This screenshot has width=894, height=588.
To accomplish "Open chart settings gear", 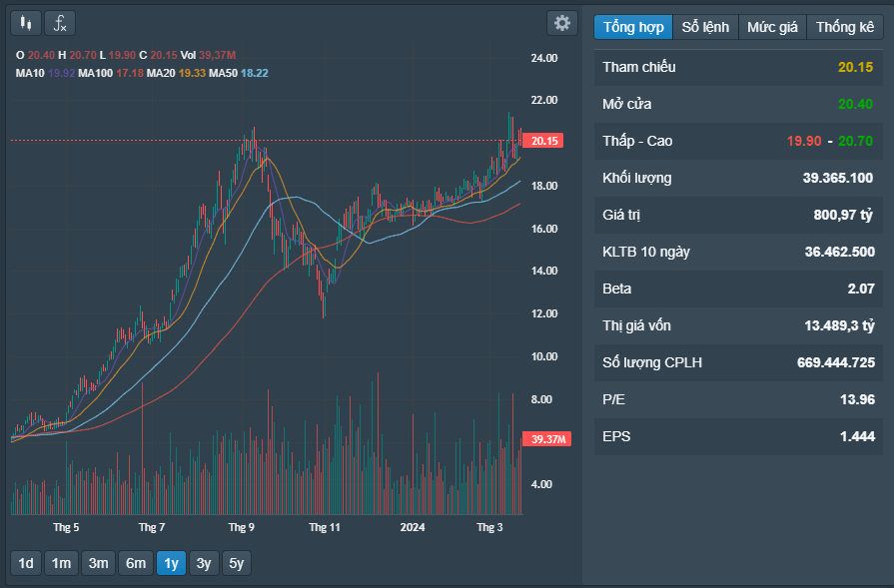I will pos(561,23).
